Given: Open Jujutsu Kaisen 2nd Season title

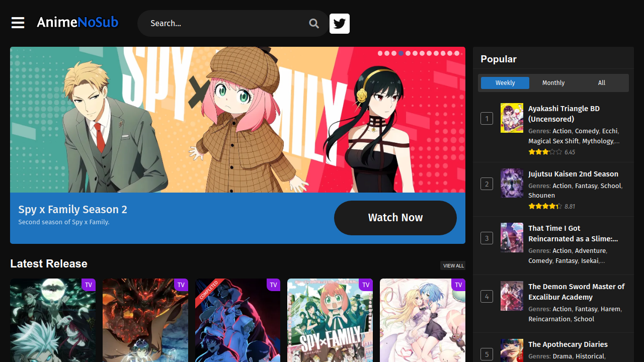Looking at the screenshot, I should point(573,174).
